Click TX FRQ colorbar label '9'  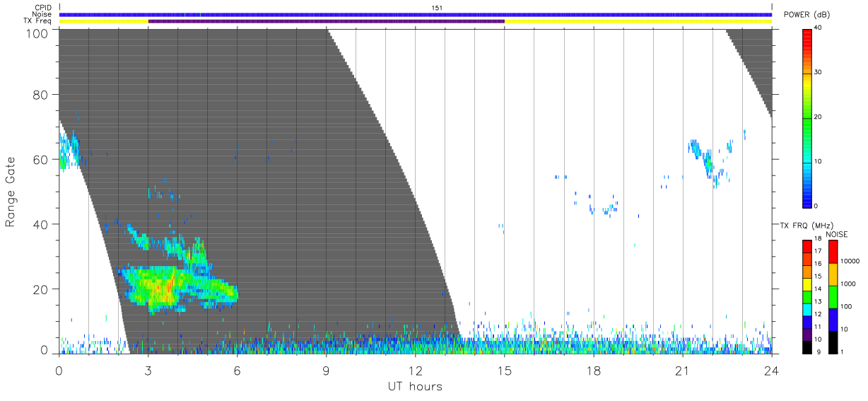coord(818,351)
